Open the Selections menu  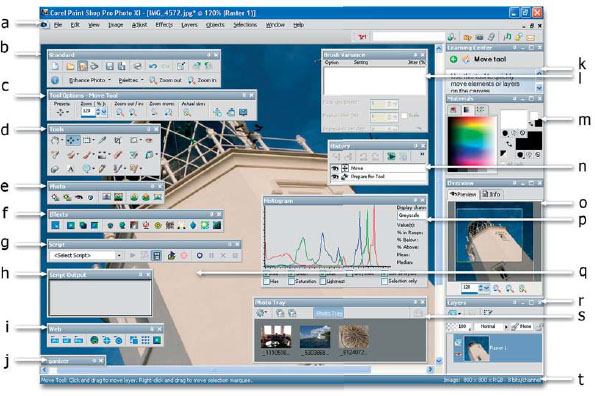pos(245,25)
